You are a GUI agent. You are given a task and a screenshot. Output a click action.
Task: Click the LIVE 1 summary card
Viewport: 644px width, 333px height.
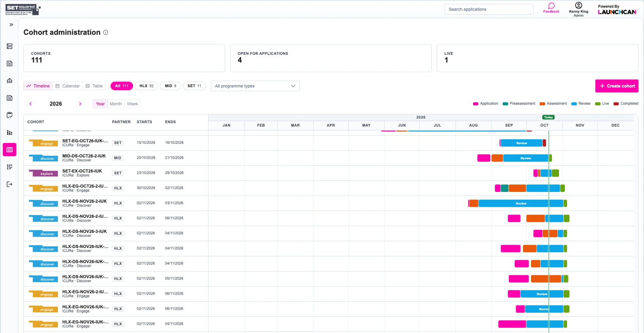coord(537,58)
